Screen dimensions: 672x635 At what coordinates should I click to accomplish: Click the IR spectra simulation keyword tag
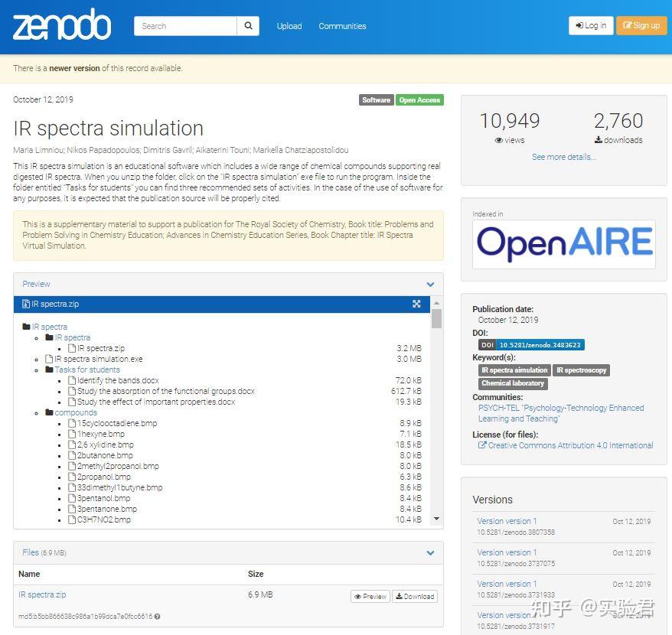coord(514,370)
